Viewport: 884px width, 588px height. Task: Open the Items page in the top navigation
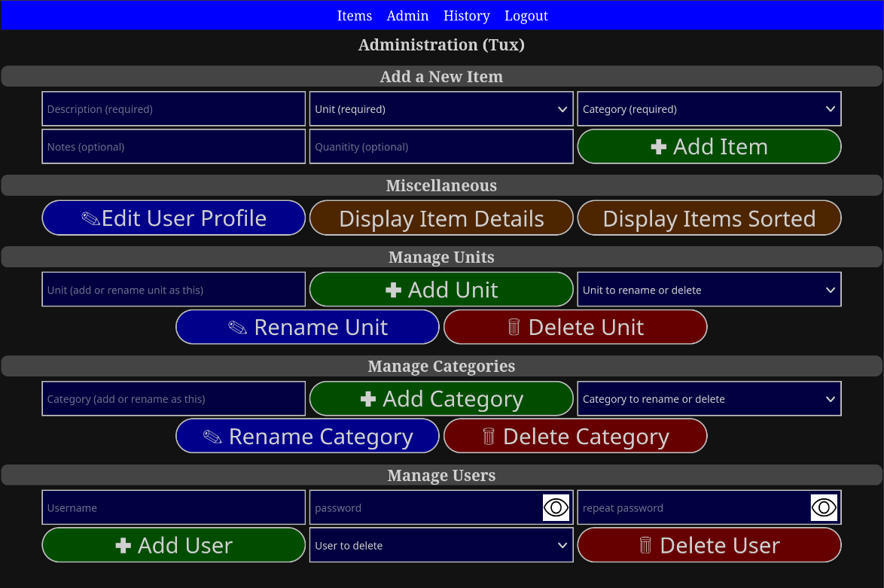(x=354, y=16)
